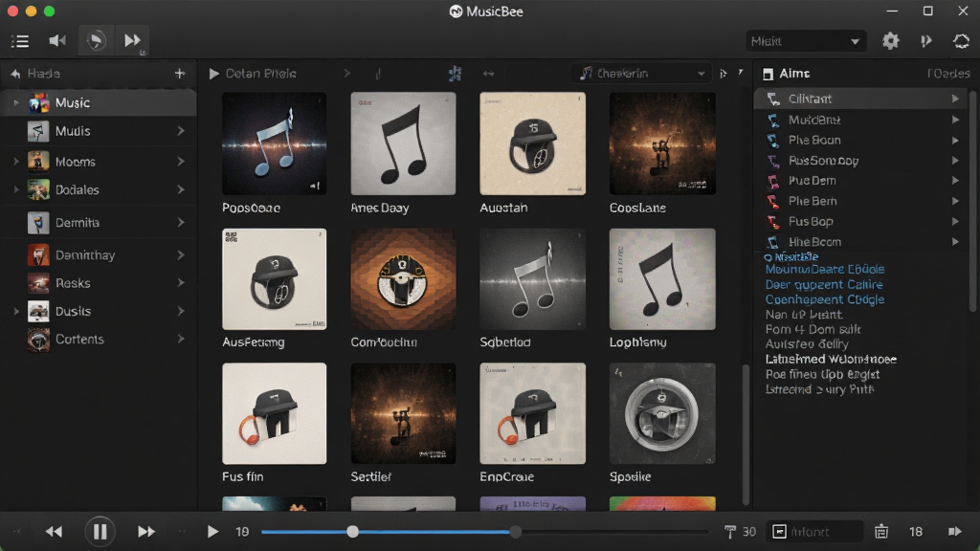Open the Lopbismy album thumbnail
The image size is (980, 551).
coord(662,278)
